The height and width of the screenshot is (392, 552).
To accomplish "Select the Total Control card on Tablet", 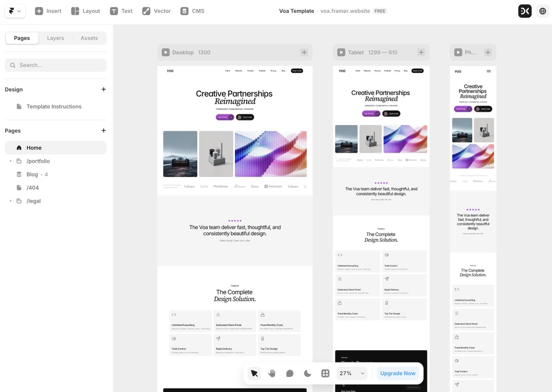I will point(405,261).
